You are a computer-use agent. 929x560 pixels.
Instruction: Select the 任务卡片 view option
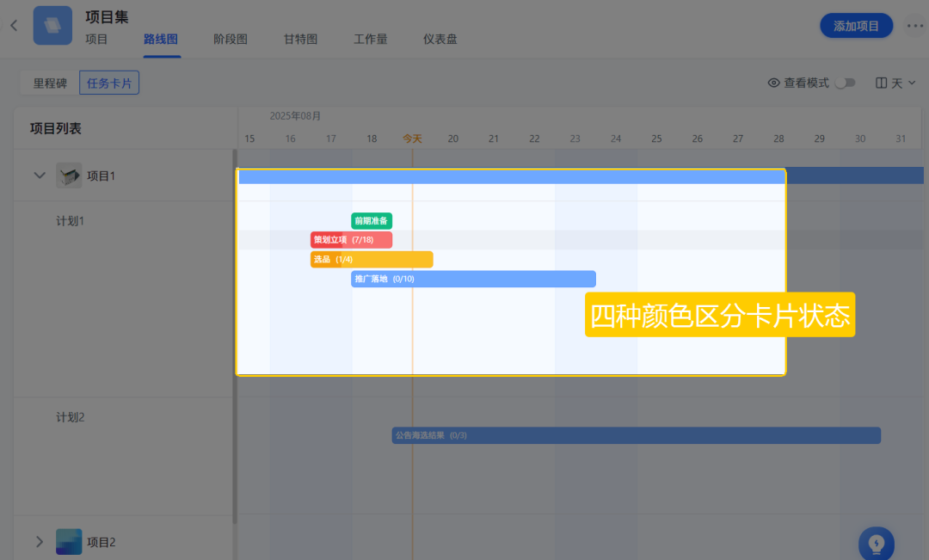109,83
